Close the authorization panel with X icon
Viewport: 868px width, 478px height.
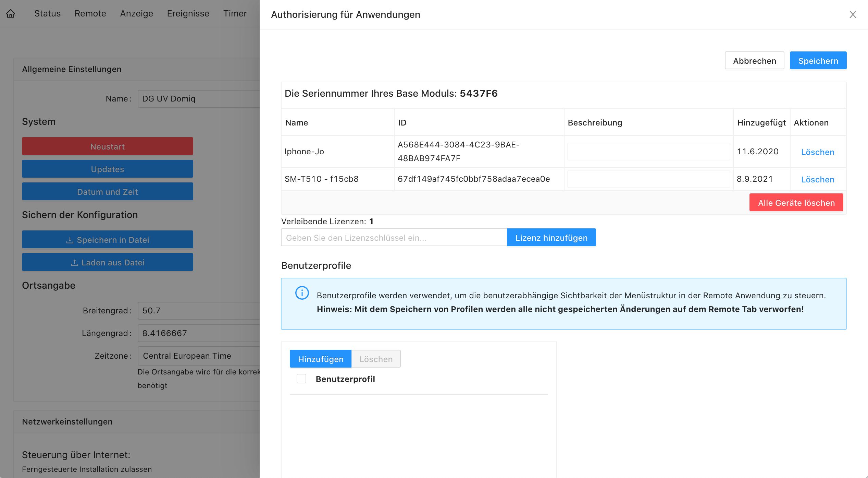[853, 14]
